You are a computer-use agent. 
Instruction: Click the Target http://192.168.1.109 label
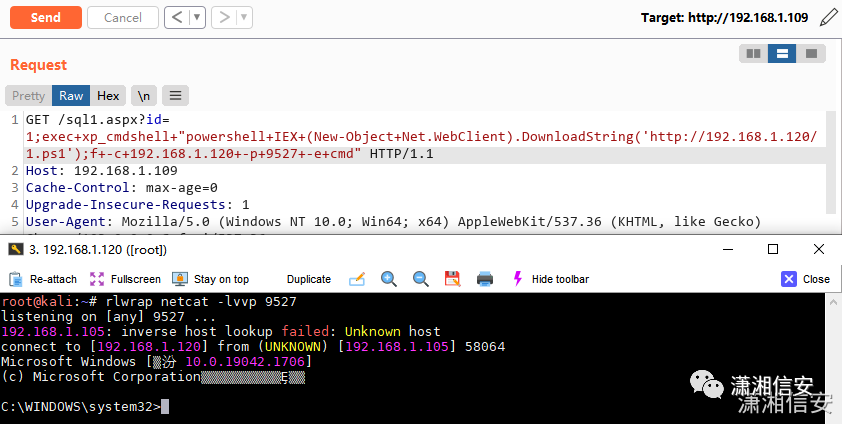pyautogui.click(x=724, y=18)
